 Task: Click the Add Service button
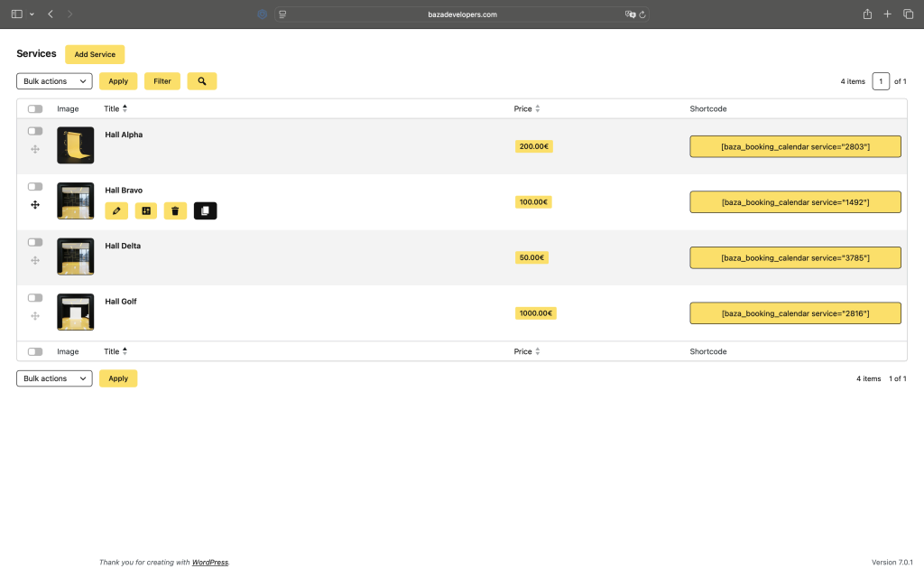coord(95,54)
